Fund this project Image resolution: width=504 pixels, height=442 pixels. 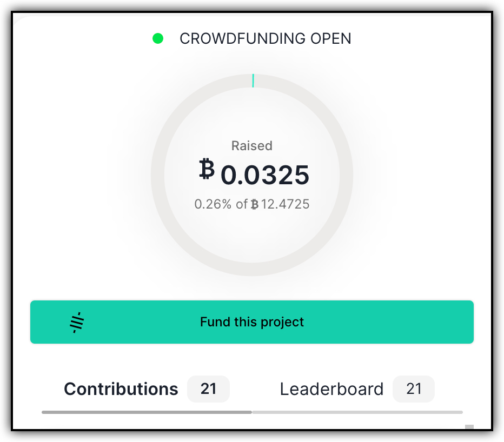pos(251,322)
